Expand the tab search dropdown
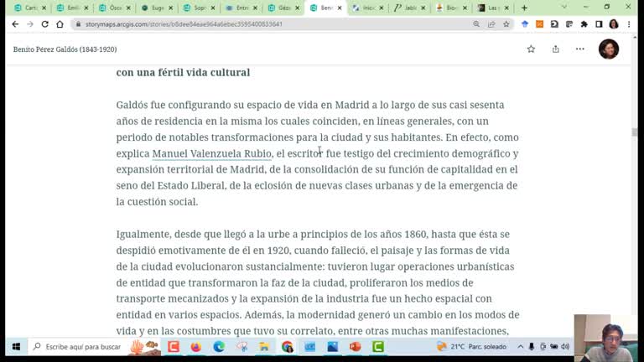The width and height of the screenshot is (644, 362). 563,7
